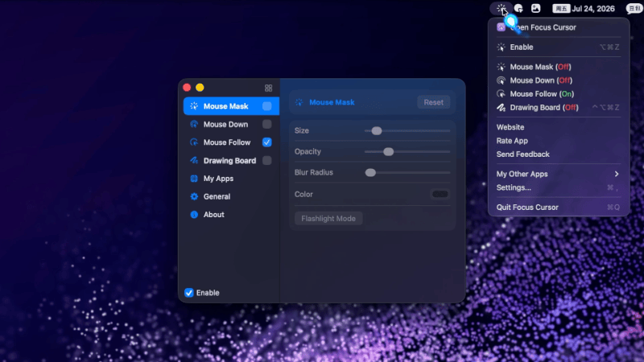
Task: Expand the My Other Apps submenu arrow
Action: point(617,174)
